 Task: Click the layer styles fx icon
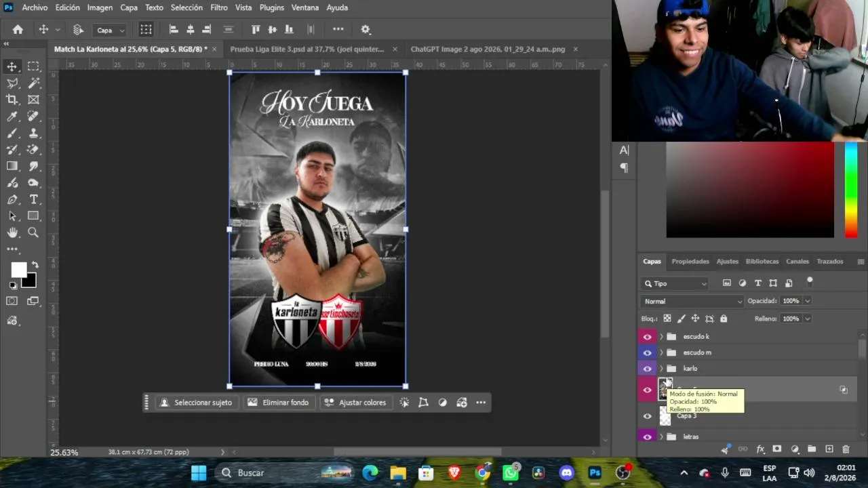click(x=760, y=449)
